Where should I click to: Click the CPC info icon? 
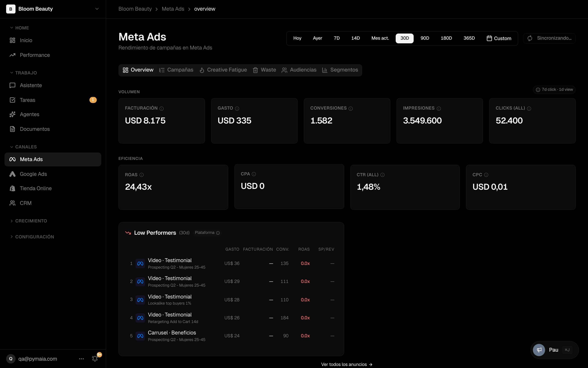click(x=486, y=175)
